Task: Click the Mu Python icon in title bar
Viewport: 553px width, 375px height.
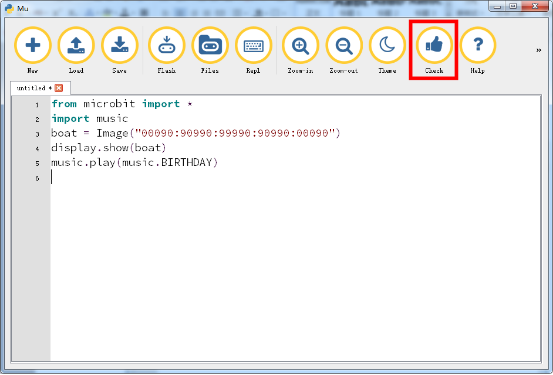Action: point(10,8)
